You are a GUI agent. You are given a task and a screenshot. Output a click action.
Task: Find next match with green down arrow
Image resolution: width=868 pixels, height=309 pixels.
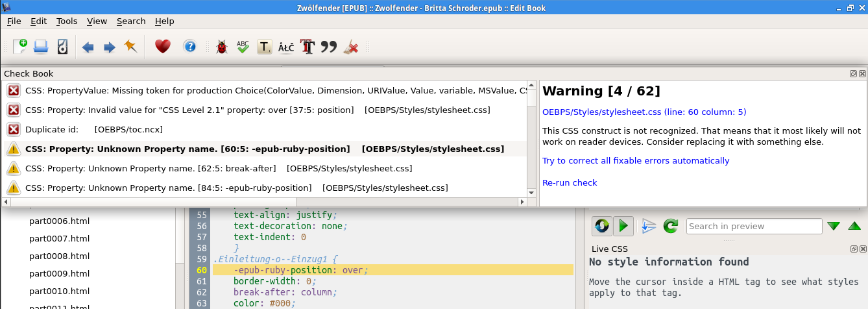click(834, 226)
